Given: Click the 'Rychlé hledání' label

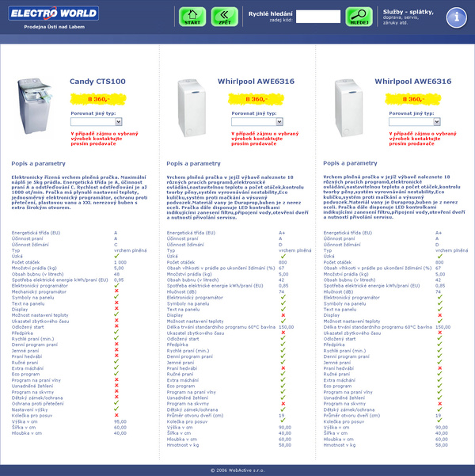Looking at the screenshot, I should pos(271,14).
